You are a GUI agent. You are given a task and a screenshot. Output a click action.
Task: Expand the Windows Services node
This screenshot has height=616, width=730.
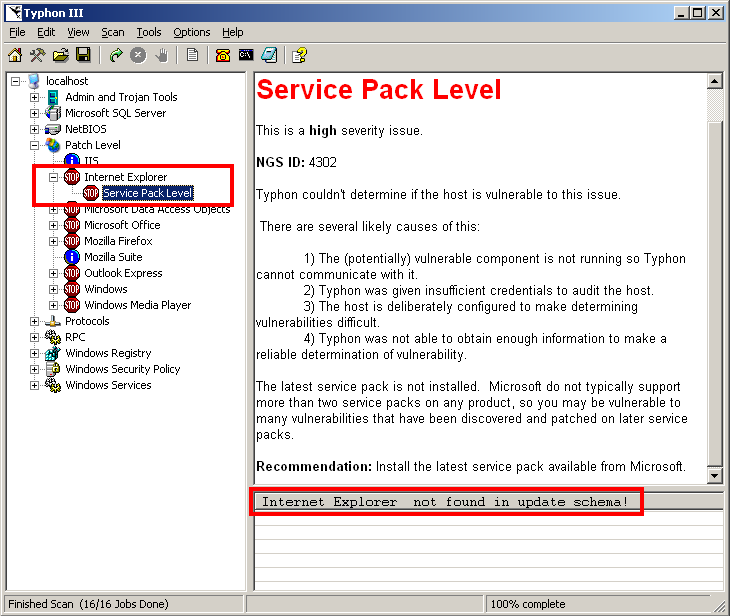pyautogui.click(x=34, y=386)
